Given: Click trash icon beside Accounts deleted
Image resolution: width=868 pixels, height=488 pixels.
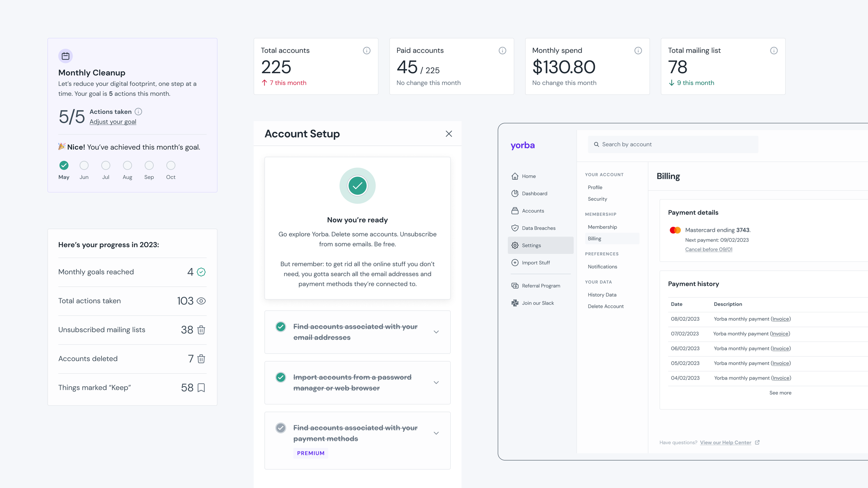Looking at the screenshot, I should [201, 359].
